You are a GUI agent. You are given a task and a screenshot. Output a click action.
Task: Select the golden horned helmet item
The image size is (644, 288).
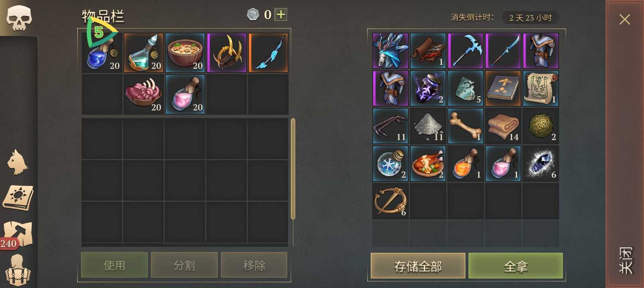coord(227,53)
